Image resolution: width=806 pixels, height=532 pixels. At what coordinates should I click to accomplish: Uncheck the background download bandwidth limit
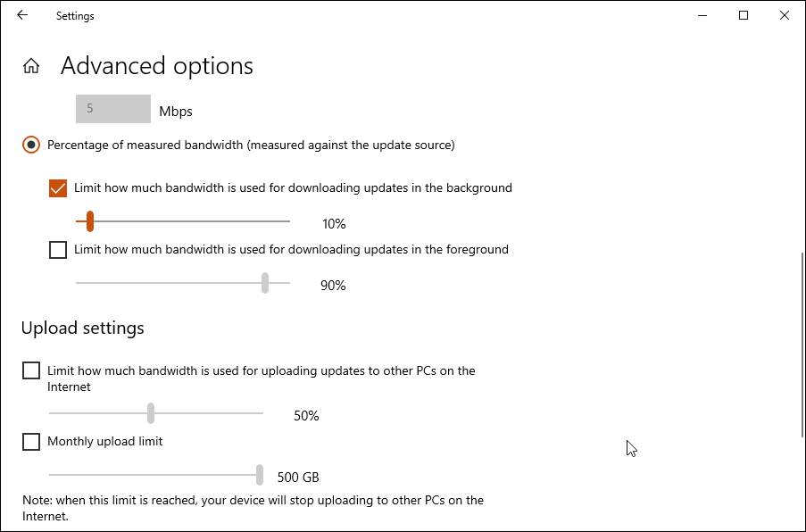click(58, 188)
